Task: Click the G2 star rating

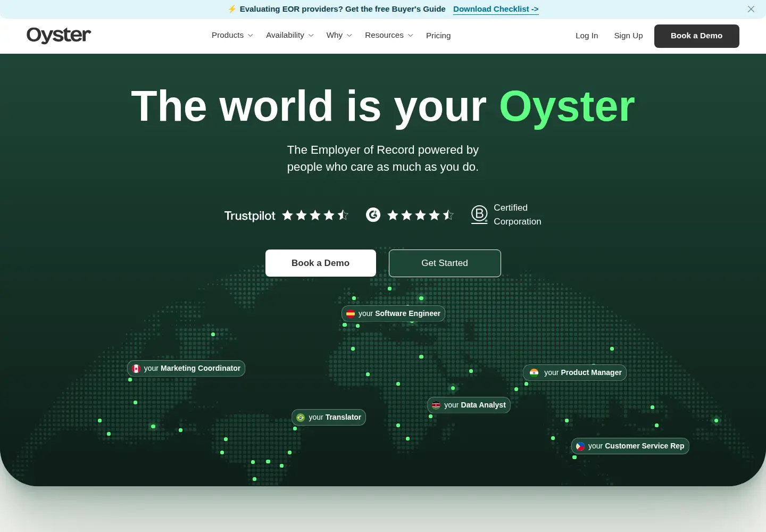Action: click(421, 215)
